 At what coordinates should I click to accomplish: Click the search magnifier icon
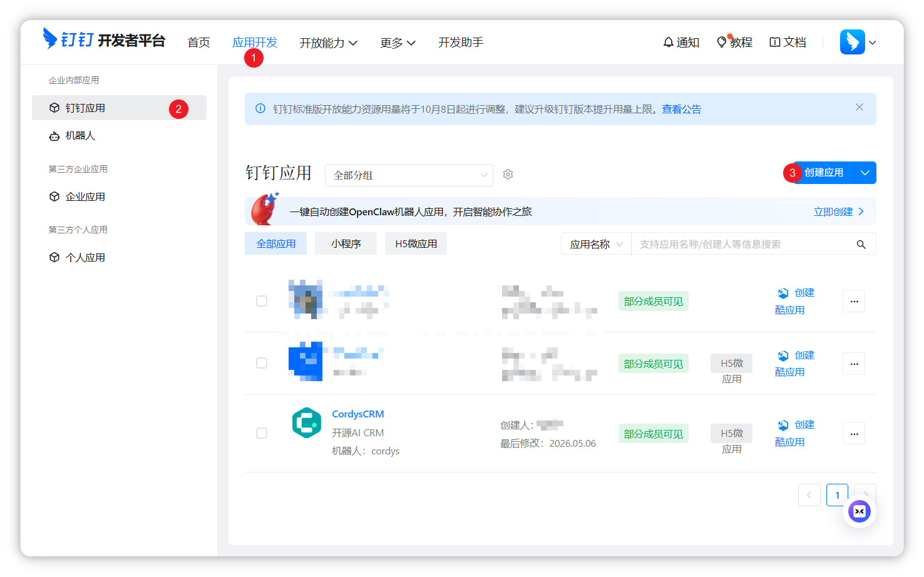(x=861, y=245)
